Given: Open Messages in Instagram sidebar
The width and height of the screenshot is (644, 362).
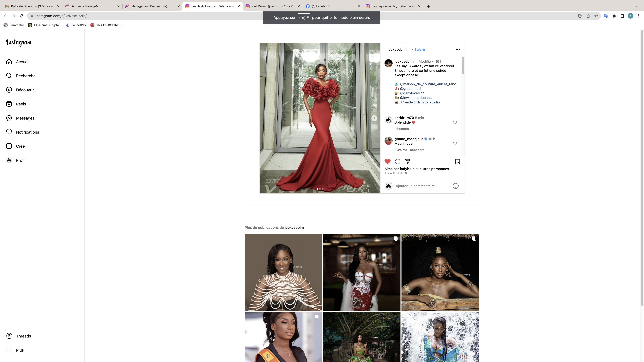Looking at the screenshot, I should pos(25,118).
